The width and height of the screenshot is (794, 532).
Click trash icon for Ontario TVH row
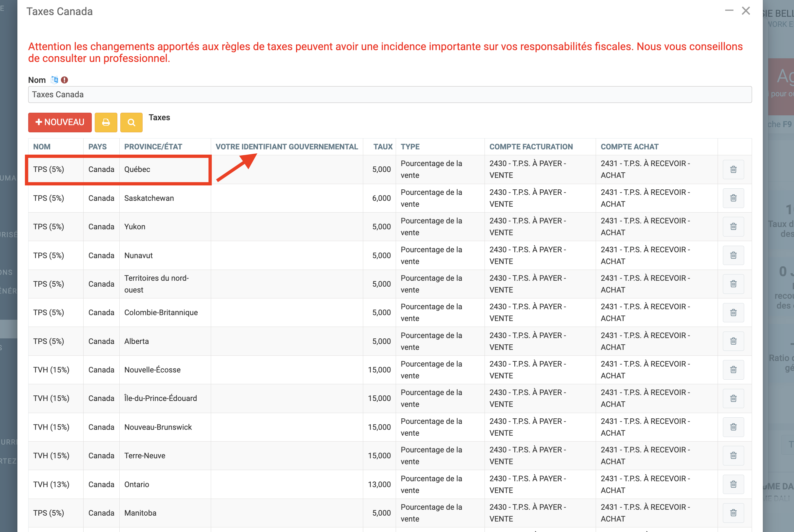click(733, 484)
